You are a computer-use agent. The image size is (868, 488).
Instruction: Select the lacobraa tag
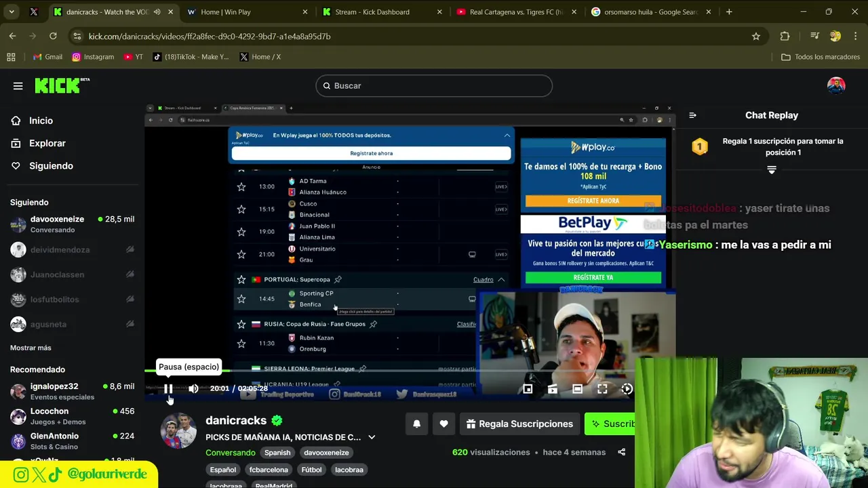click(349, 470)
